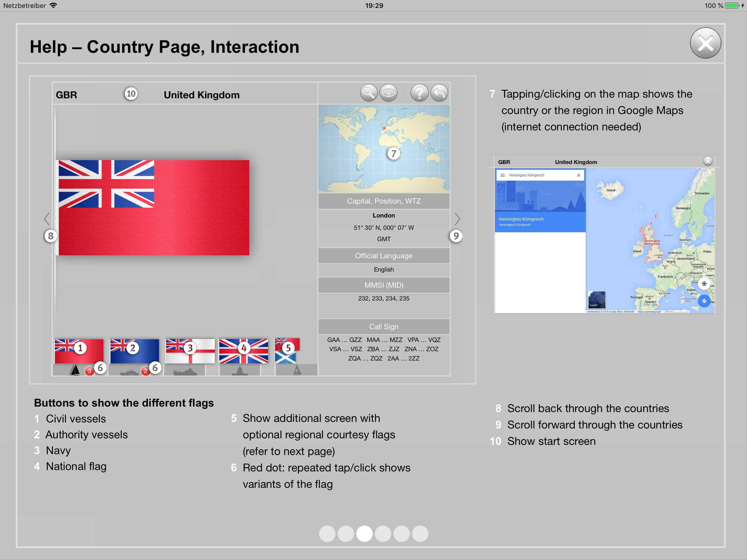This screenshot has width=747, height=560.
Task: Go to the first help page dot
Action: coord(327,534)
